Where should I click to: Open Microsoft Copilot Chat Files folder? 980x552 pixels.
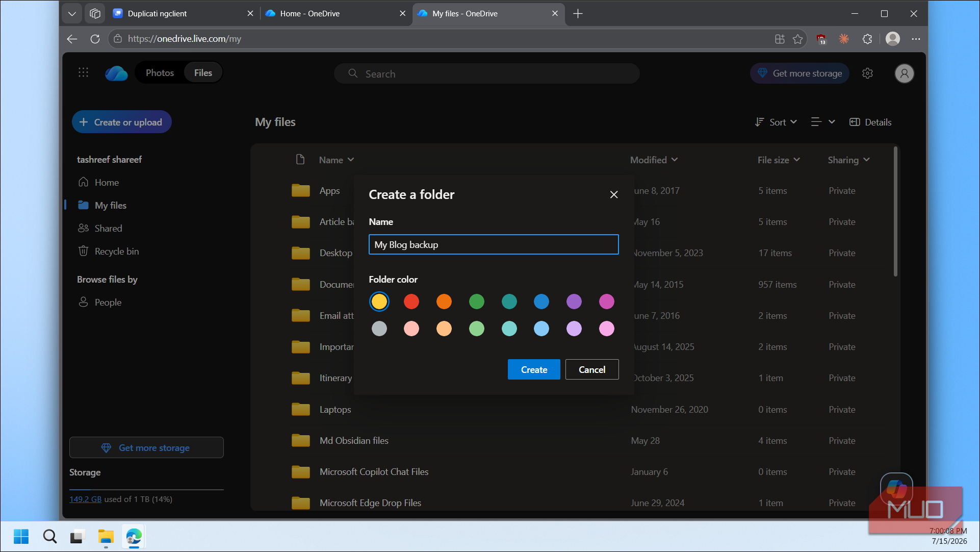click(374, 471)
